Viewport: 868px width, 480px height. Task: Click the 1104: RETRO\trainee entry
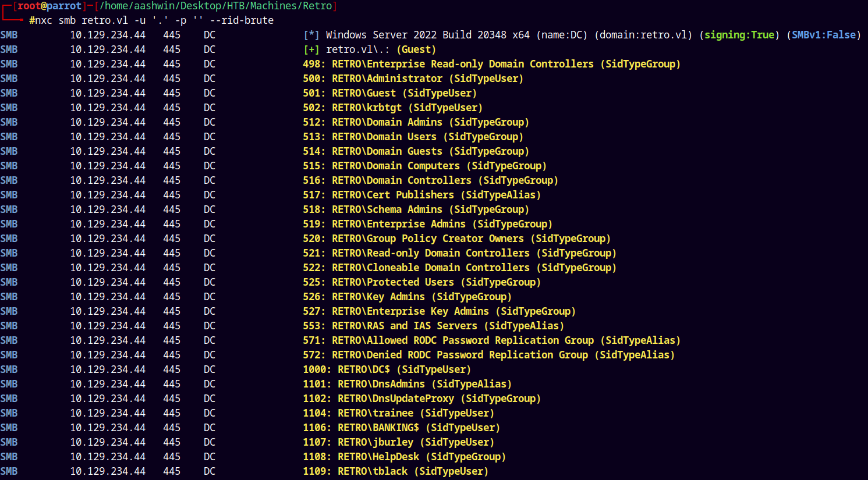[x=398, y=413]
